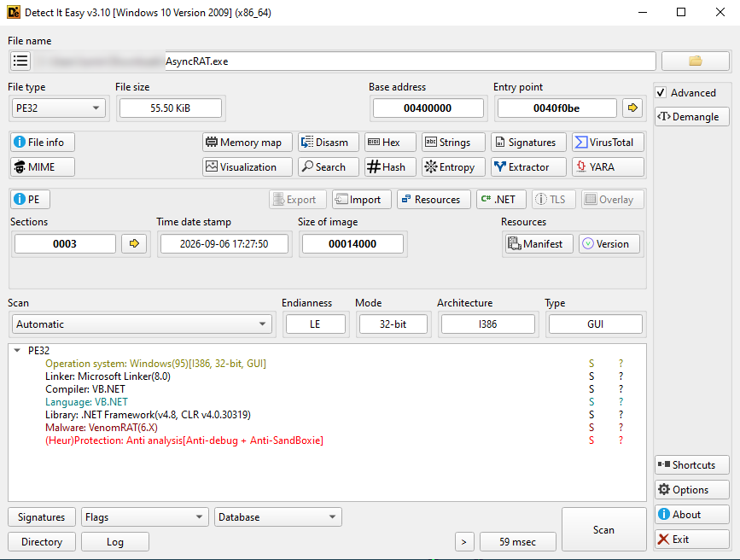Viewport: 740px width, 560px height.
Task: Open the Database dropdown
Action: [278, 517]
